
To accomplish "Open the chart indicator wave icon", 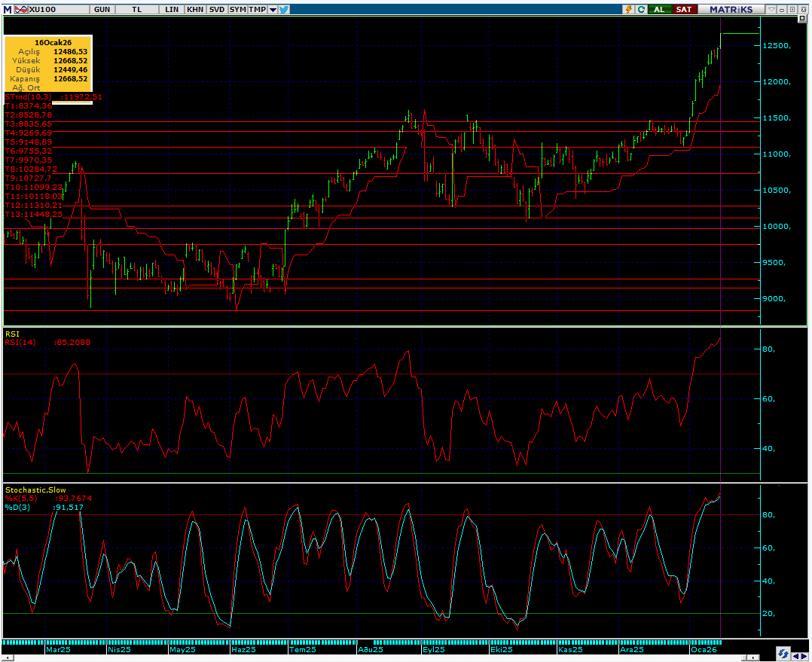I will click(21, 9).
